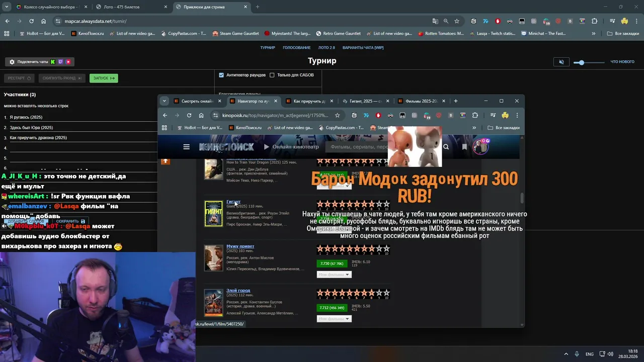Switch to Фильмы 2025-20 tab
The image size is (644, 362).
(422, 101)
